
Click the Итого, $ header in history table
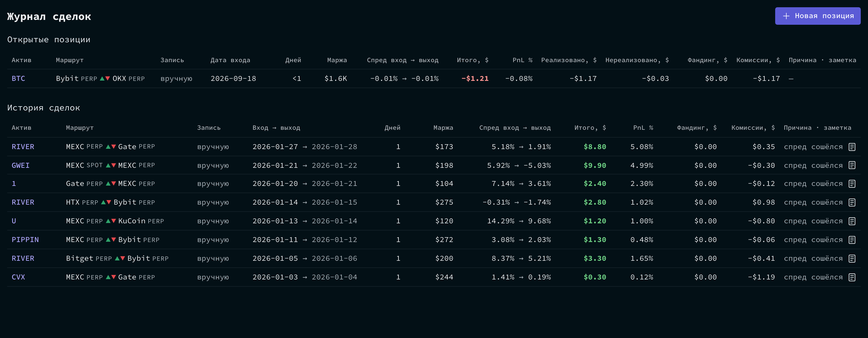click(x=590, y=128)
